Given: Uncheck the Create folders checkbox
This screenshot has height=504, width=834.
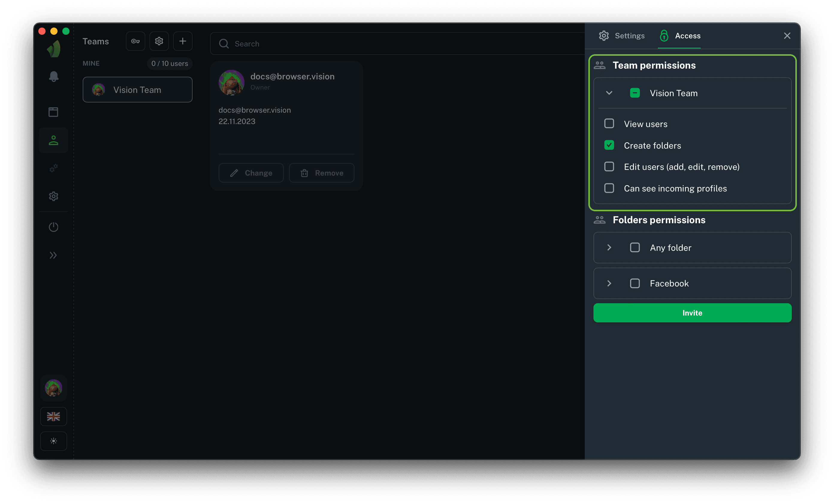Looking at the screenshot, I should tap(609, 145).
